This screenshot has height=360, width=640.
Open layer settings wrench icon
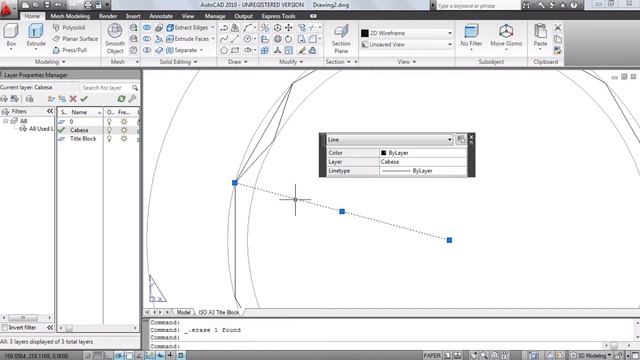pyautogui.click(x=132, y=99)
